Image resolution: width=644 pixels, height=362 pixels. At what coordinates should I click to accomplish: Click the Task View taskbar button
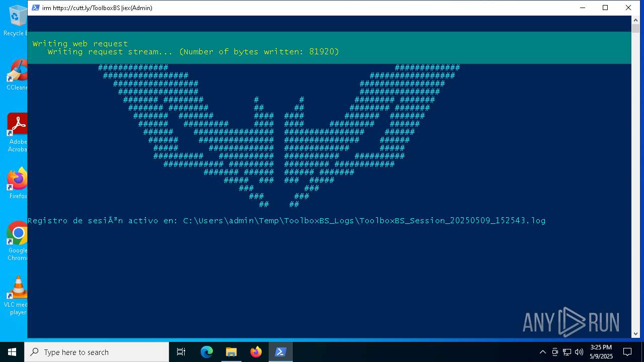181,352
